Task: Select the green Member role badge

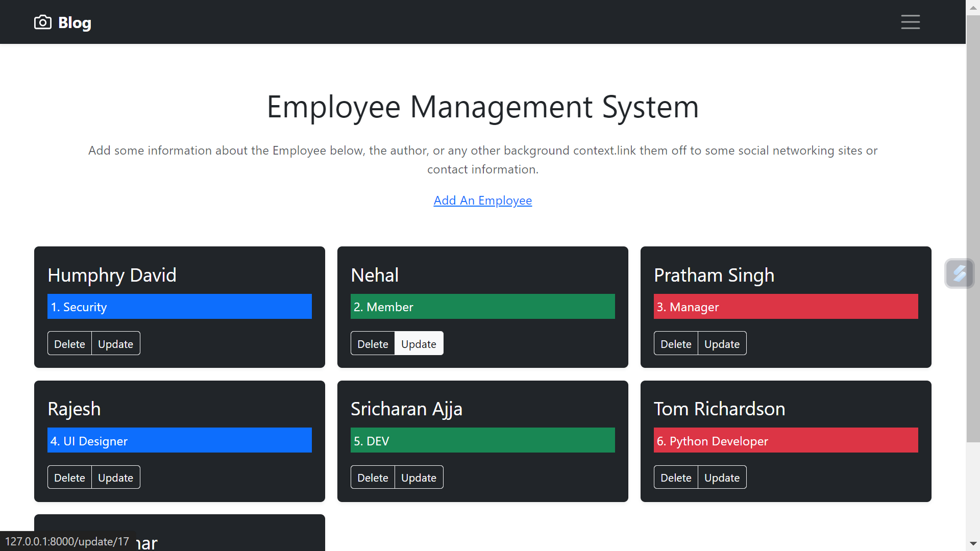Action: click(482, 307)
